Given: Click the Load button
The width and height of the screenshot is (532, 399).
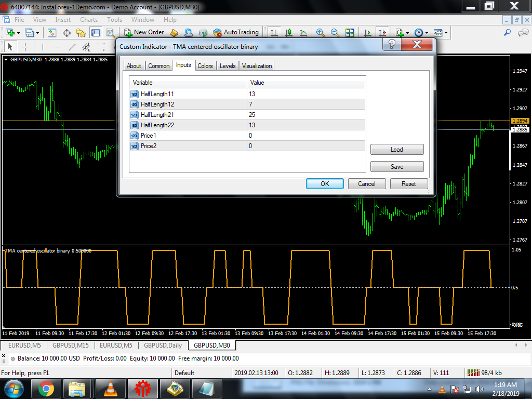Looking at the screenshot, I should (x=397, y=149).
